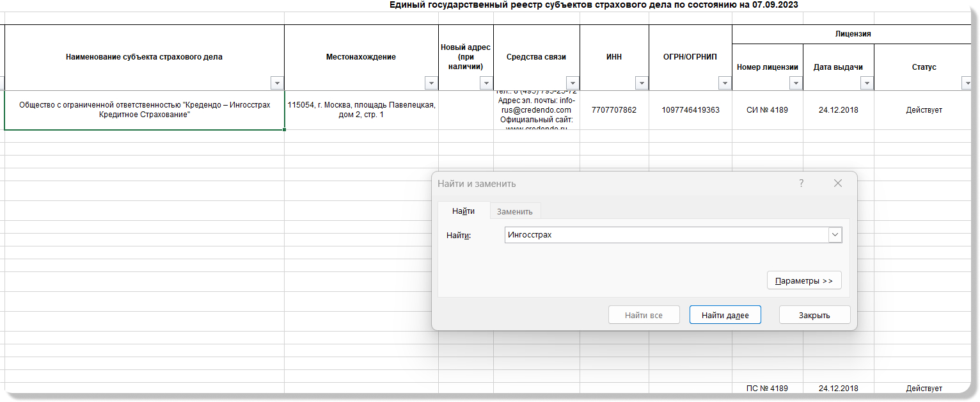Switch to the Заменить tab
The image size is (980, 402).
point(515,211)
